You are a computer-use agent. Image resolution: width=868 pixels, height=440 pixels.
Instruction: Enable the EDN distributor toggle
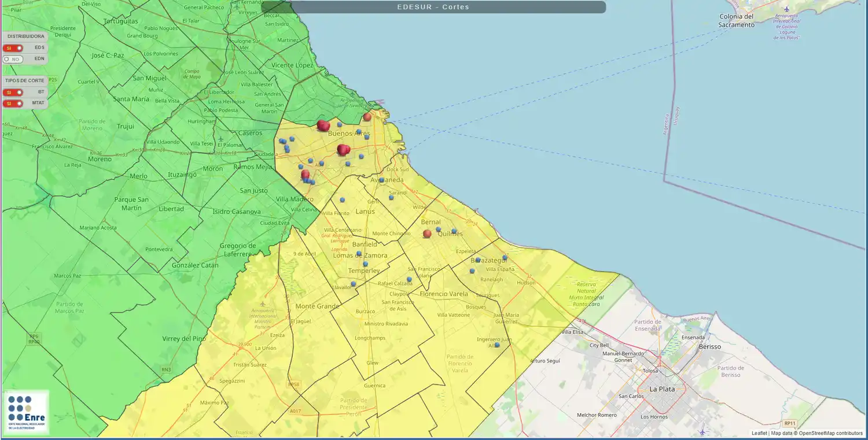[x=13, y=59]
